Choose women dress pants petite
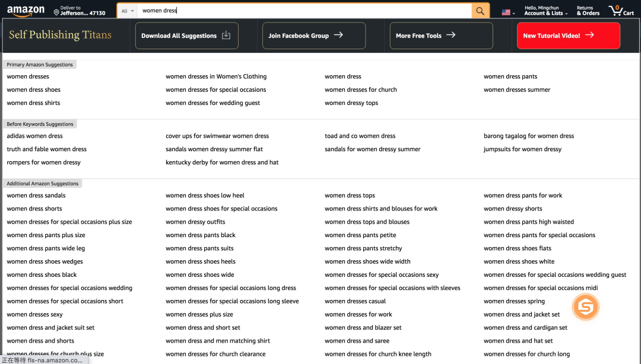Image resolution: width=641 pixels, height=364 pixels. pos(360,235)
